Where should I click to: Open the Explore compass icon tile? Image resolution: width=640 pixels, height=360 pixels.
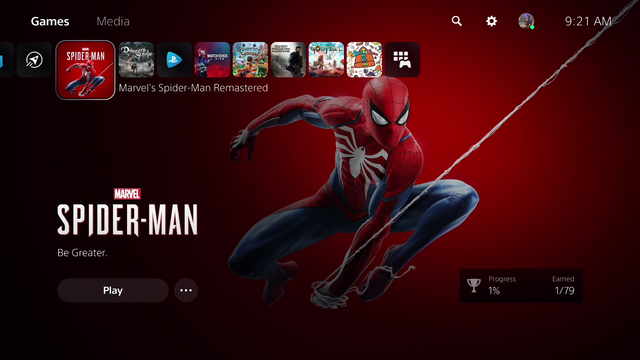click(x=34, y=60)
